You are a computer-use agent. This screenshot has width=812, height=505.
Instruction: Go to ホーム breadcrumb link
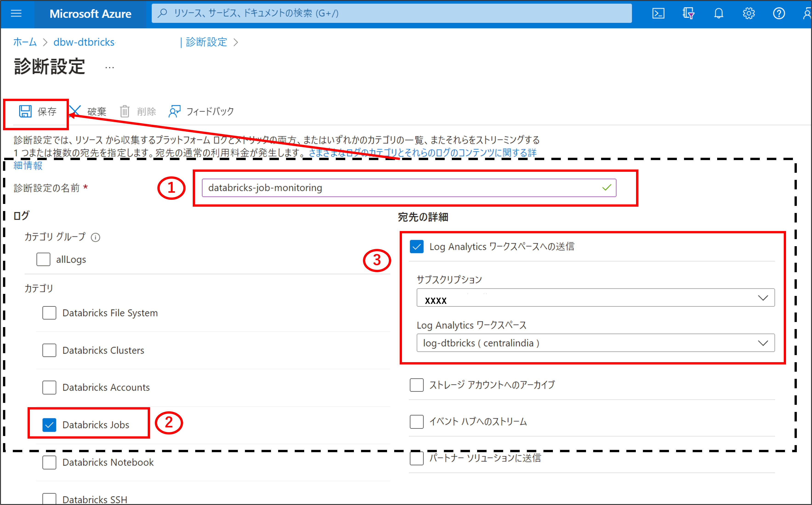(x=25, y=42)
